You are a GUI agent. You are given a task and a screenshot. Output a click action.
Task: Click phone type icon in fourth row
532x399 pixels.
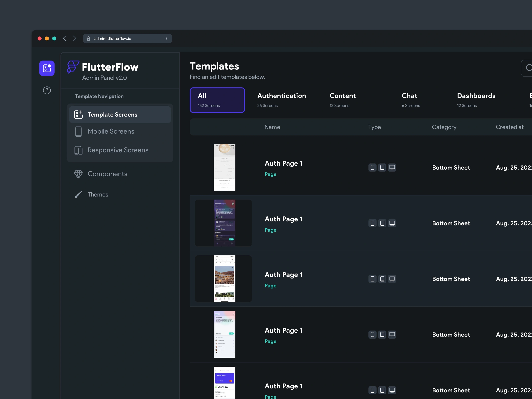coord(372,334)
